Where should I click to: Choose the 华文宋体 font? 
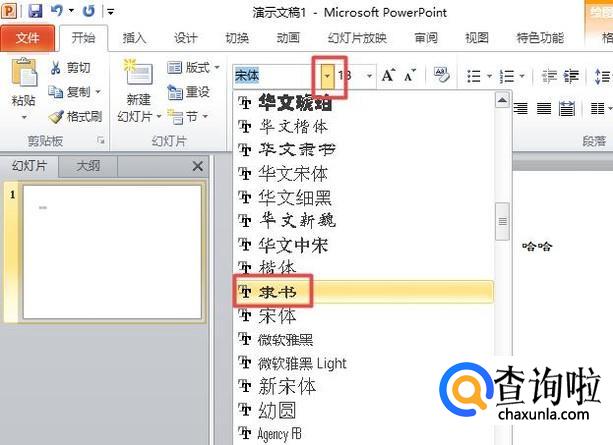click(x=363, y=174)
